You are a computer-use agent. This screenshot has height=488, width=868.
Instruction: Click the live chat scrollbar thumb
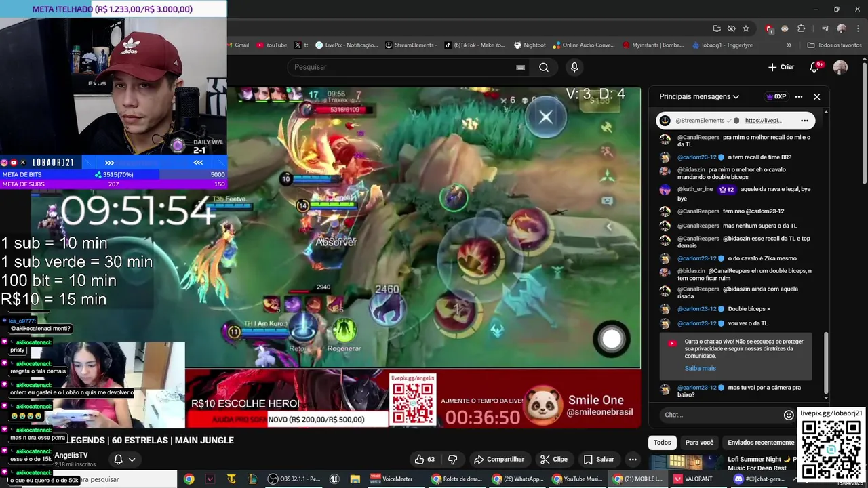coord(825,364)
